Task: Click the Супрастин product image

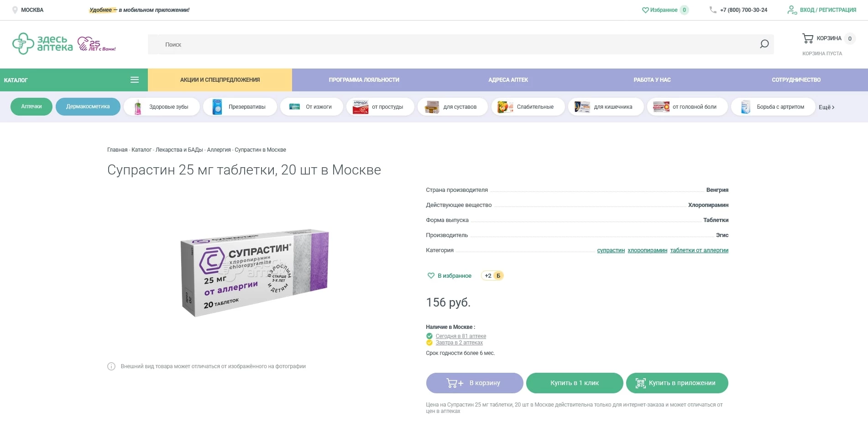Action: 255,273
